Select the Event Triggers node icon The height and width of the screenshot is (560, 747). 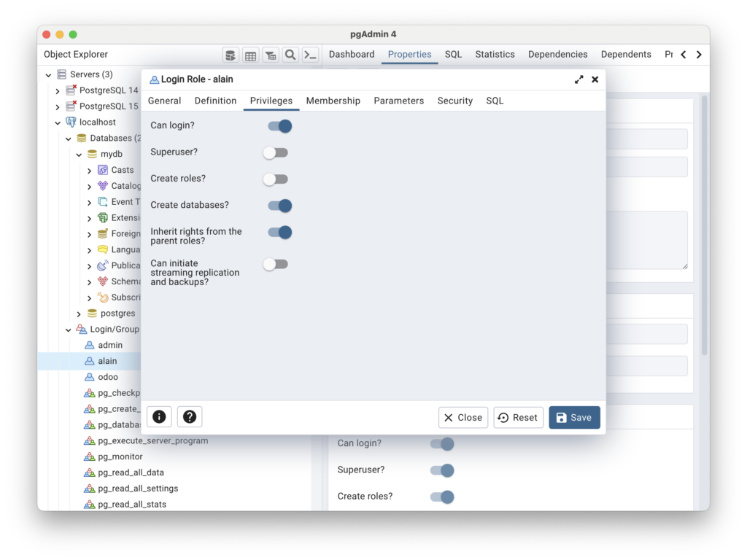pyautogui.click(x=102, y=202)
